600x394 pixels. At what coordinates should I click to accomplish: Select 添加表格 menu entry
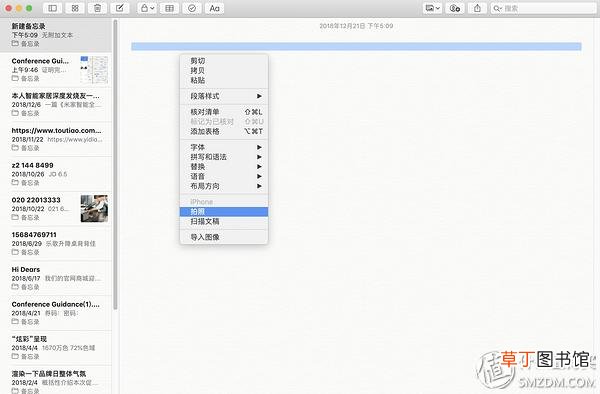224,131
